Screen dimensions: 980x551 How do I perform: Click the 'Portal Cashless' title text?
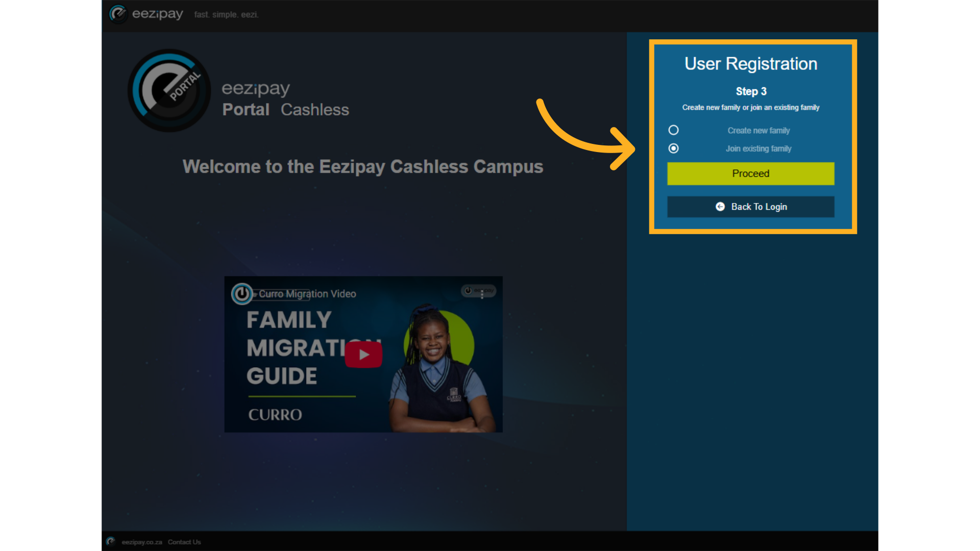[286, 110]
